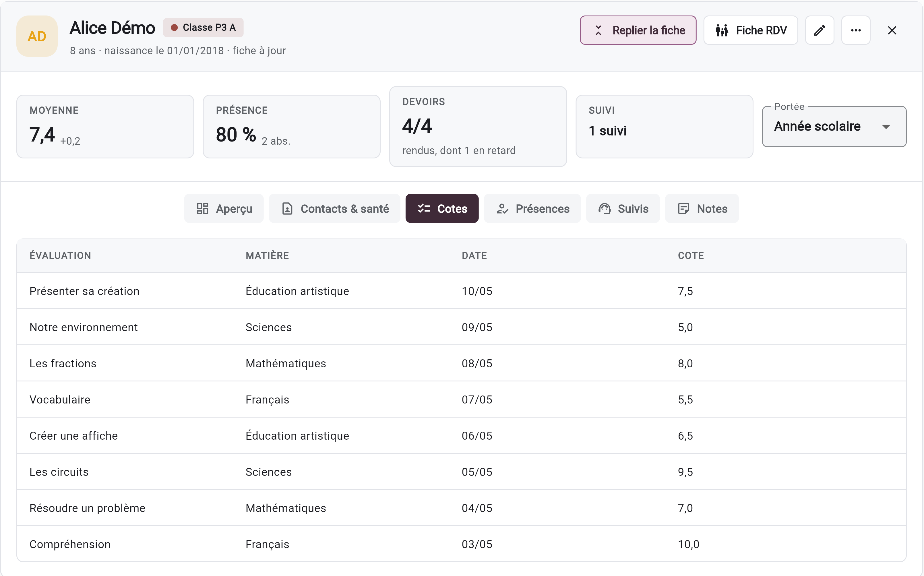Click the collapse arrows icon in Replier la fiche

point(598,30)
